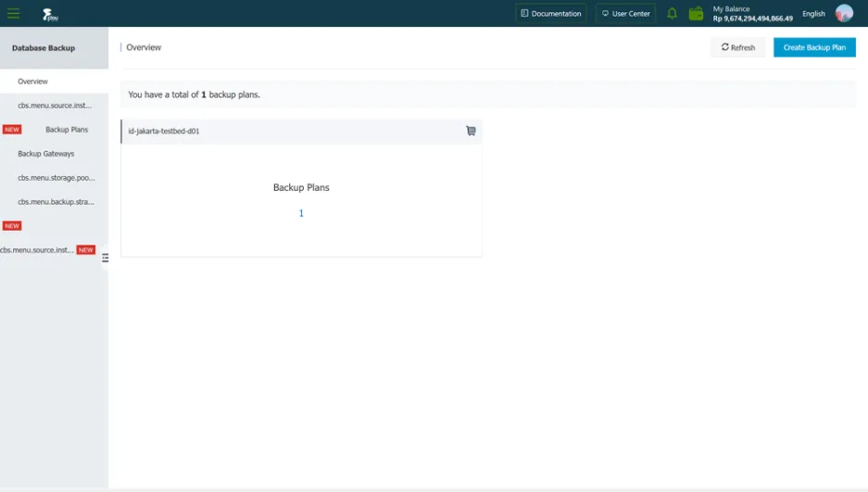Image resolution: width=868 pixels, height=492 pixels.
Task: Collapse the sidebar using the handle icon
Action: coord(106,258)
